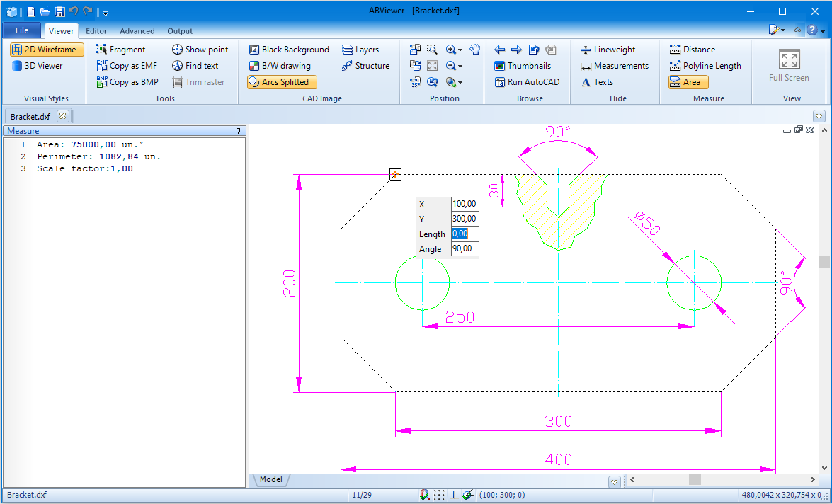Click the 3D orbit icon in Position

(x=451, y=81)
